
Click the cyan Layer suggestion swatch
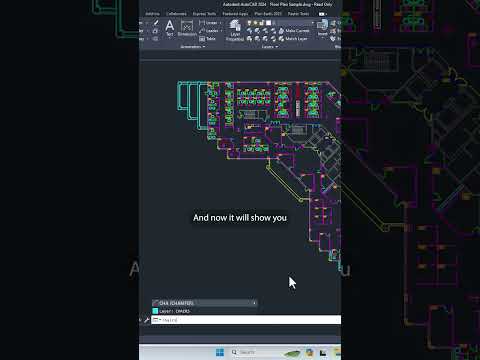(x=155, y=311)
